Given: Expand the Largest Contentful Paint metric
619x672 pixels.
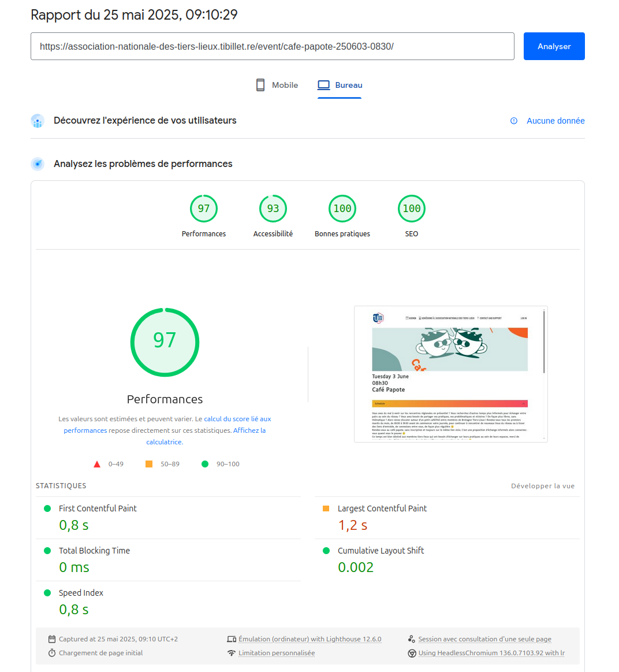Looking at the screenshot, I should (382, 508).
